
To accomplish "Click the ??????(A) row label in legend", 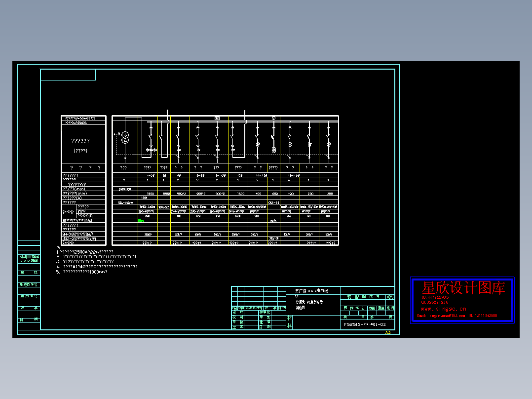I will [x=72, y=198].
